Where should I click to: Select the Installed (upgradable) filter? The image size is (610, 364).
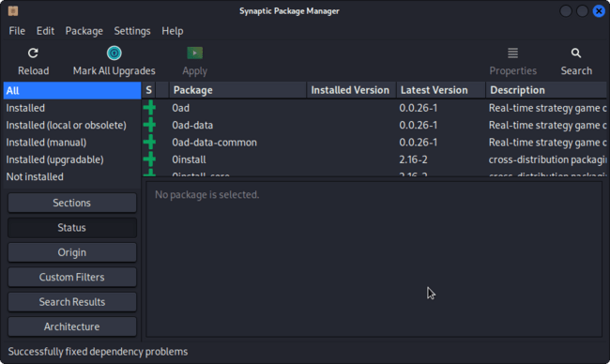pyautogui.click(x=72, y=159)
